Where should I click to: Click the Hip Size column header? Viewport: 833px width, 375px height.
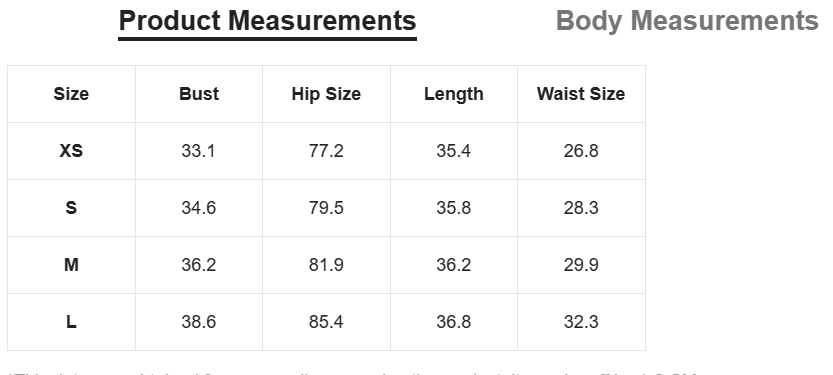click(x=326, y=94)
